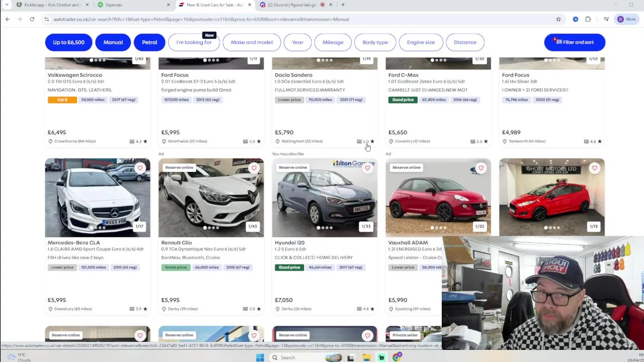Reload the page
Viewport: 644px width, 362px height.
point(32,19)
